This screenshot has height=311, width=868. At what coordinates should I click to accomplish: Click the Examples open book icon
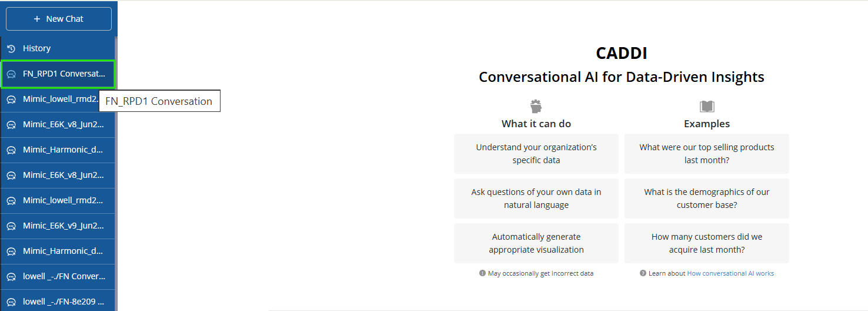point(707,107)
